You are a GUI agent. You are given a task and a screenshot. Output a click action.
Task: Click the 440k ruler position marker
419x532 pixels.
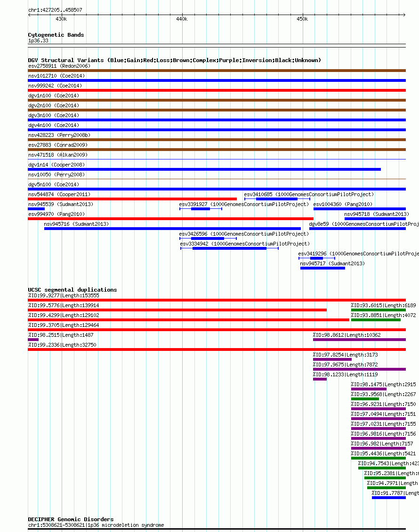coord(182,19)
